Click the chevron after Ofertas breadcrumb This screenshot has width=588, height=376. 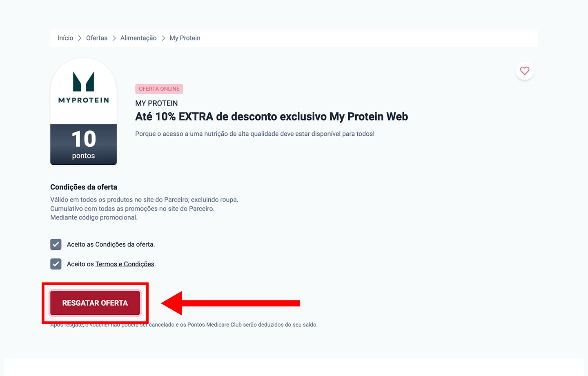[x=114, y=38]
